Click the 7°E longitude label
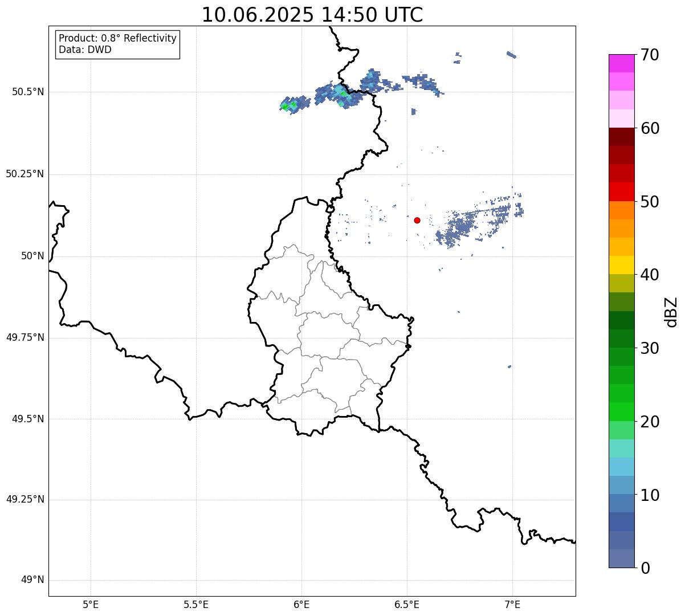This screenshot has height=616, width=685. (x=512, y=604)
